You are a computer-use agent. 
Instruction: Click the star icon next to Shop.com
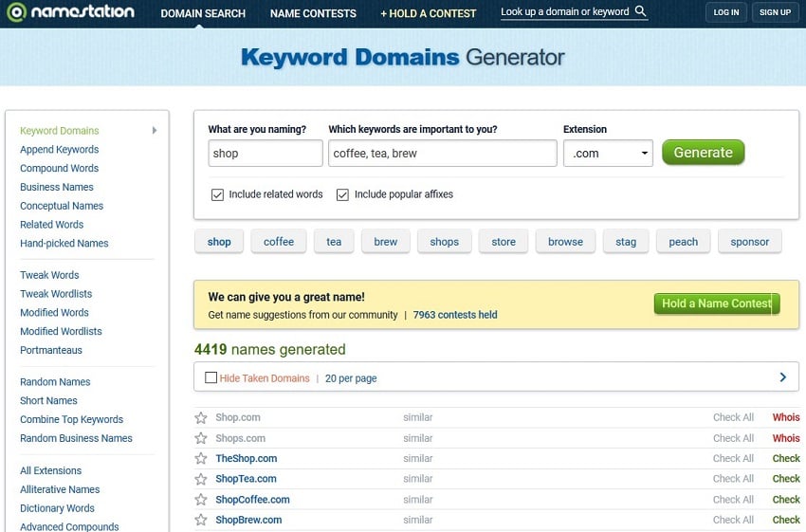pos(201,417)
